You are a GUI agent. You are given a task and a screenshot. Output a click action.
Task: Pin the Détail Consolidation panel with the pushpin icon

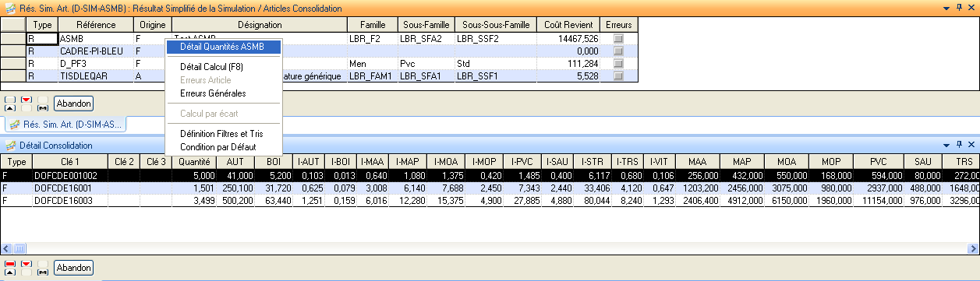pos(960,146)
